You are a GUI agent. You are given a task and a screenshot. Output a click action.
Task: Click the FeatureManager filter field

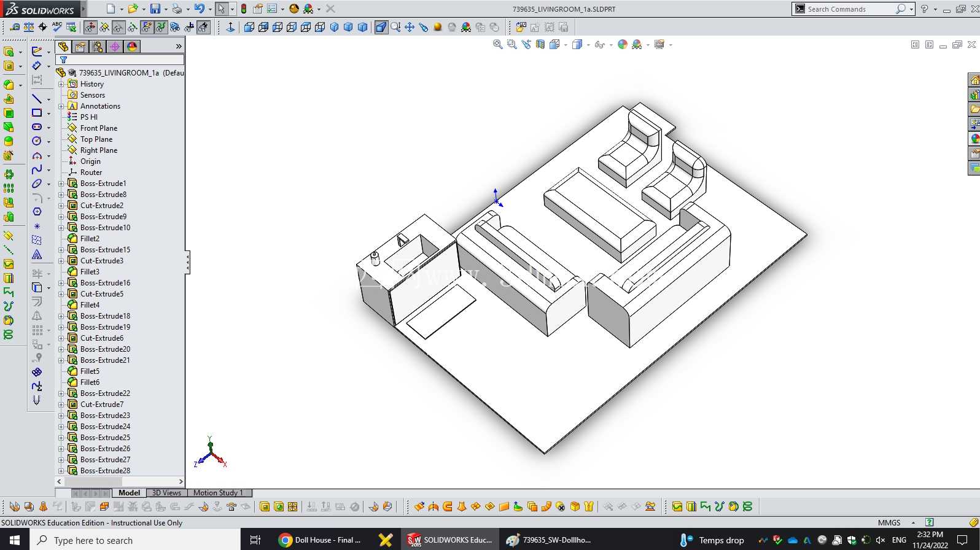[x=120, y=60]
